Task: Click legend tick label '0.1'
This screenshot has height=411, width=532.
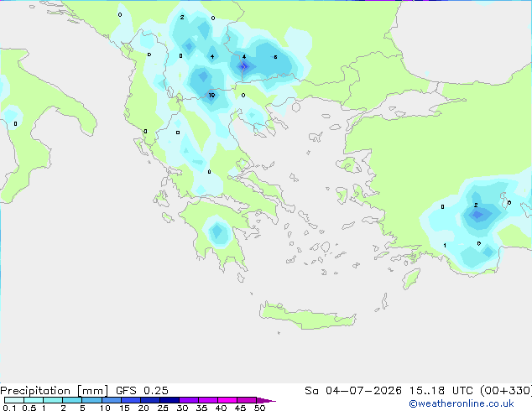Action: click(9, 408)
